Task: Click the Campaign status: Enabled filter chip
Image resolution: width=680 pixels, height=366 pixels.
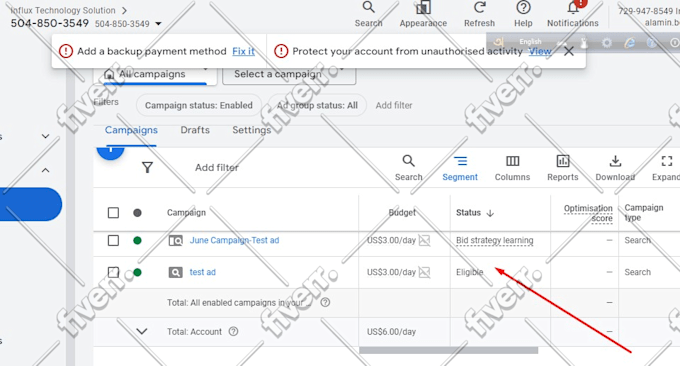Action: point(199,105)
